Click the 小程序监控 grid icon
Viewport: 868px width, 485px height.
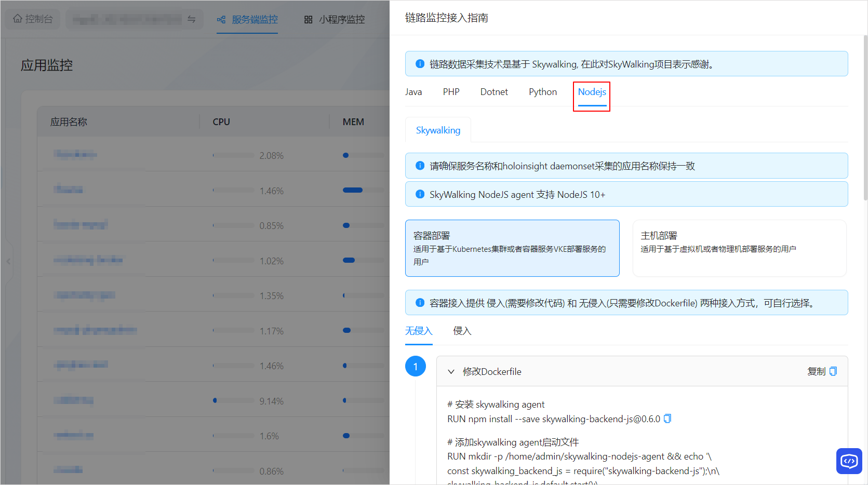pos(309,20)
